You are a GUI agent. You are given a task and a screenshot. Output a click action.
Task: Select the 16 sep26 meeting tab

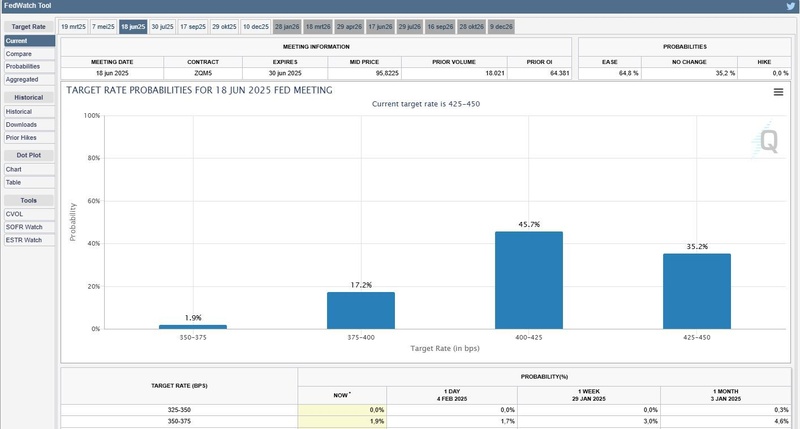(440, 27)
